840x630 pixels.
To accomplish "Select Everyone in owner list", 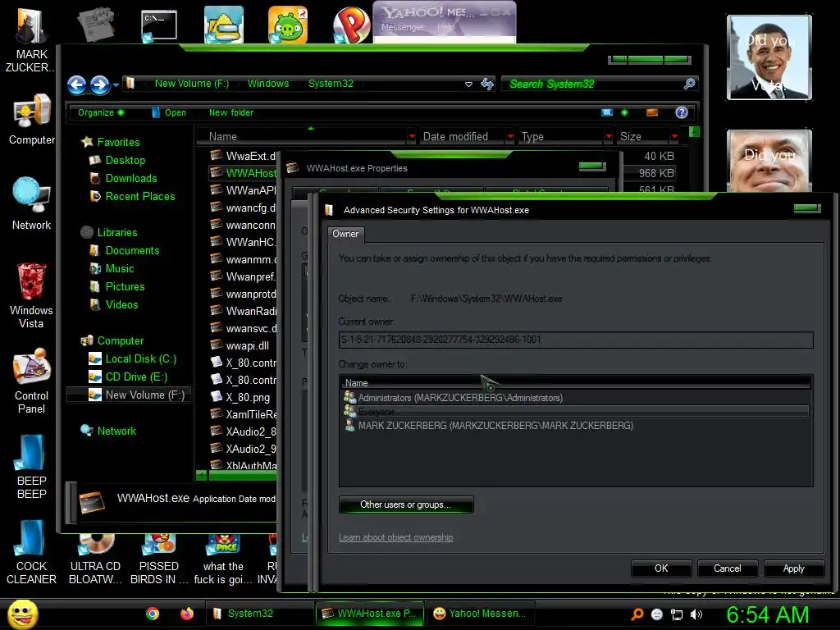I will pos(575,412).
